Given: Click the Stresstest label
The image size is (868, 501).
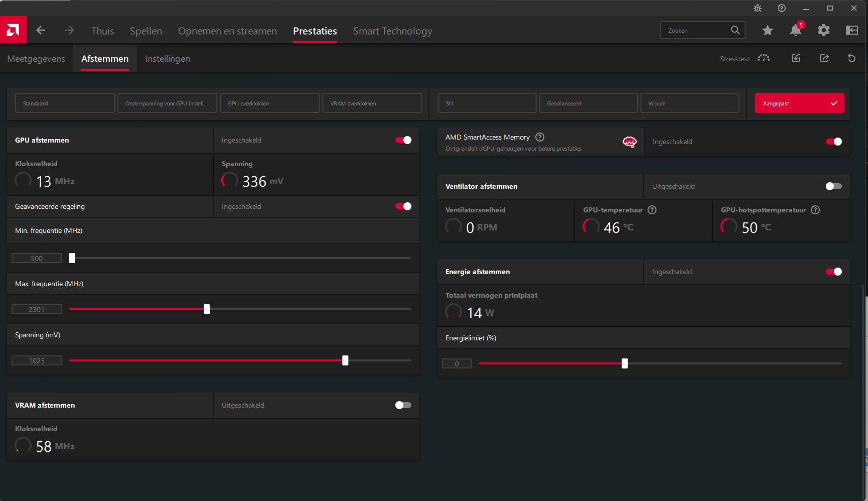Looking at the screenshot, I should 734,59.
